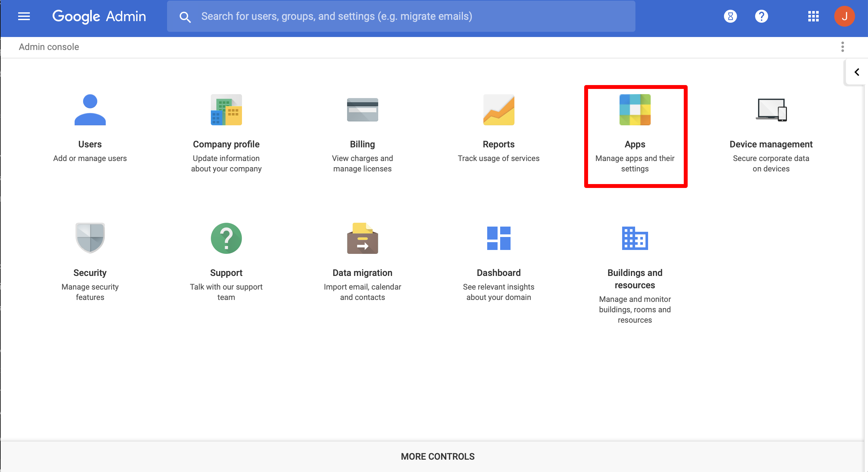This screenshot has height=472, width=868.
Task: Click 'Track usage of services' text
Action: 498,158
